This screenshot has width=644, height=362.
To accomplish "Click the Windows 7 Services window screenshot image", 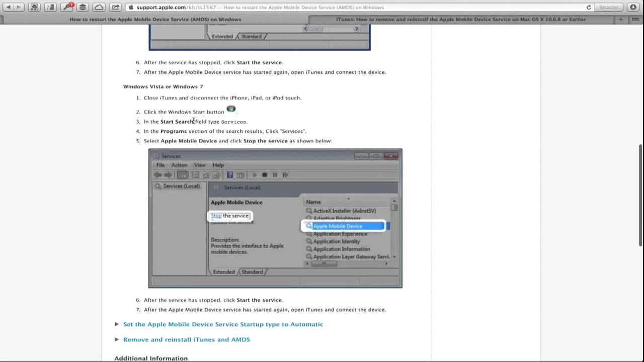I will tap(275, 218).
